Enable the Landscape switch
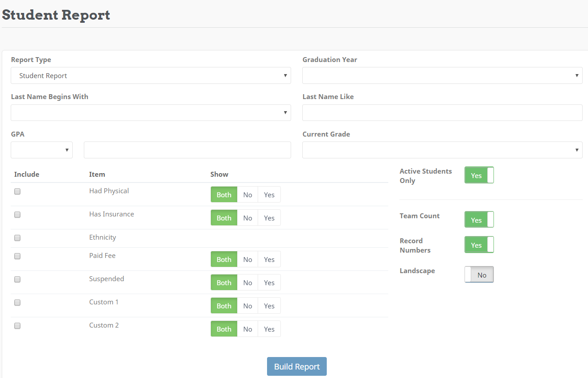588x378 pixels. [x=479, y=274]
